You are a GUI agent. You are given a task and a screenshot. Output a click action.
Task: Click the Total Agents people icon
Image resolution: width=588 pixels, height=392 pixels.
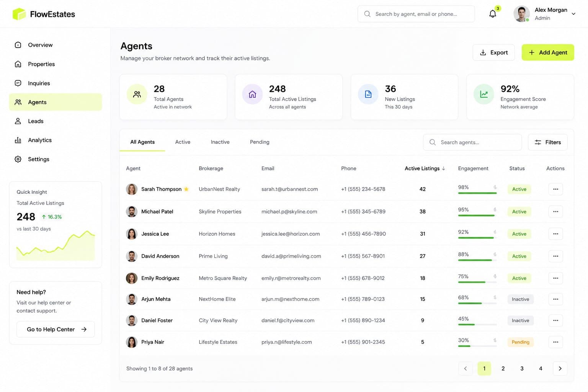tap(137, 94)
